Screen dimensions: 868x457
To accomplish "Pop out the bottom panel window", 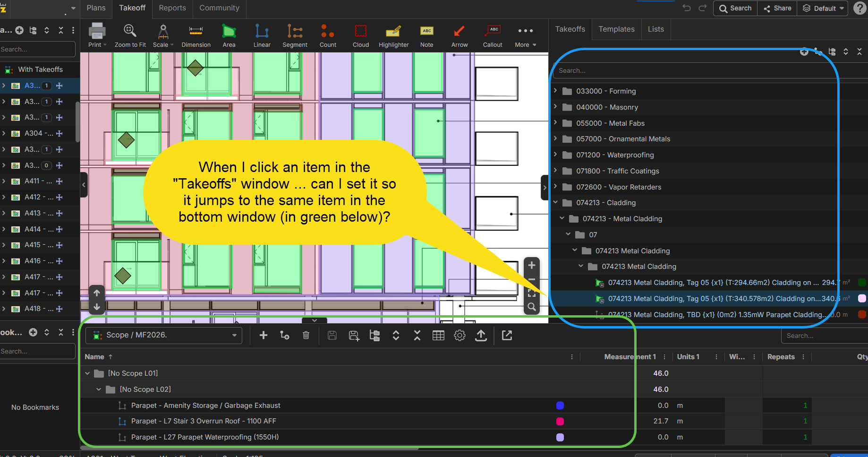I will pos(507,335).
